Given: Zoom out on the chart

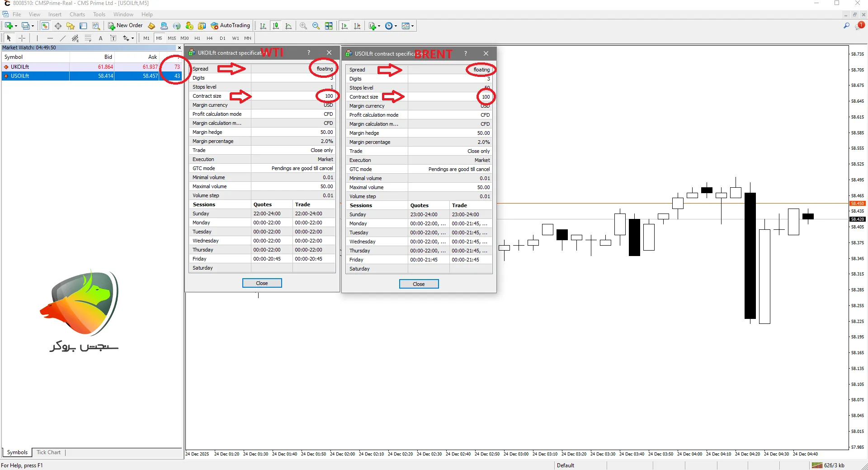Looking at the screenshot, I should [316, 26].
